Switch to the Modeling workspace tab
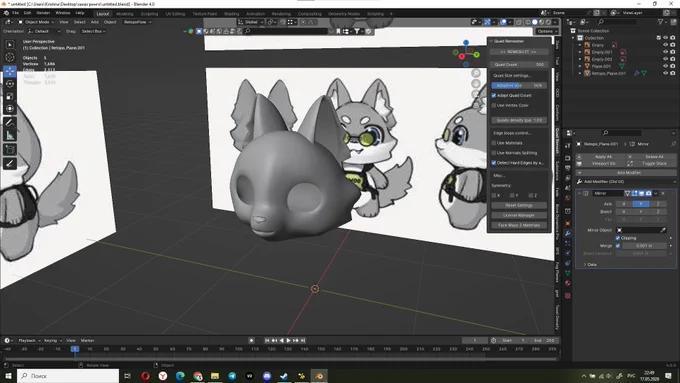Viewport: 680px width, 383px height. coord(125,14)
